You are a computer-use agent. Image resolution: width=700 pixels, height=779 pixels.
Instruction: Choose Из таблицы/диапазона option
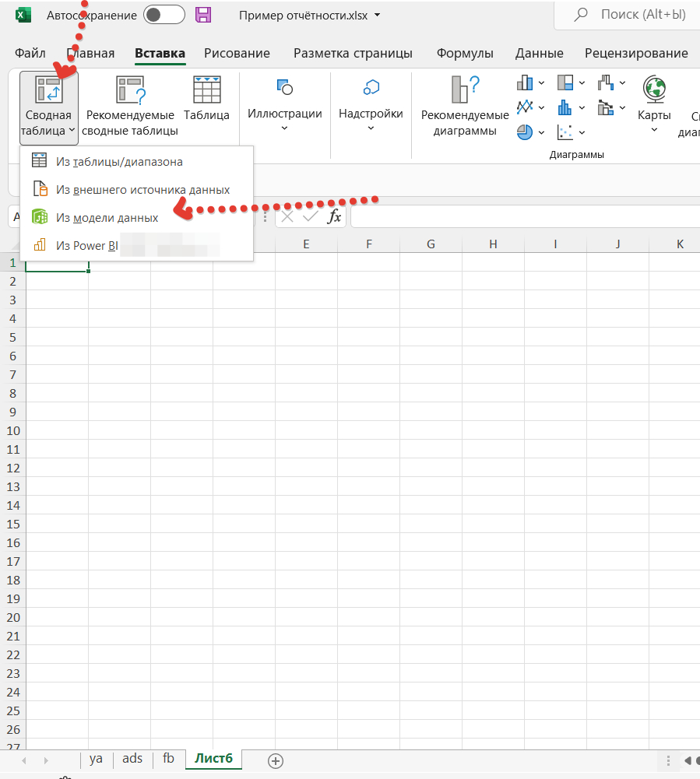[119, 162]
